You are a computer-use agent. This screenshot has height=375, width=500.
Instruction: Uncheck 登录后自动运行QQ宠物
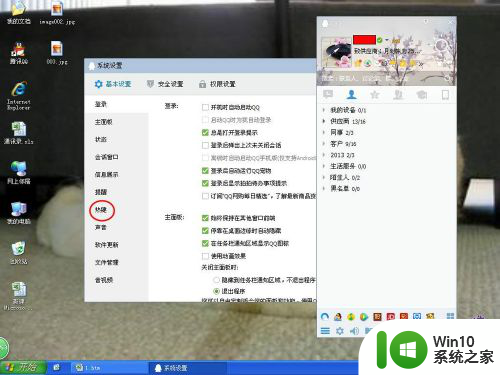pyautogui.click(x=205, y=171)
